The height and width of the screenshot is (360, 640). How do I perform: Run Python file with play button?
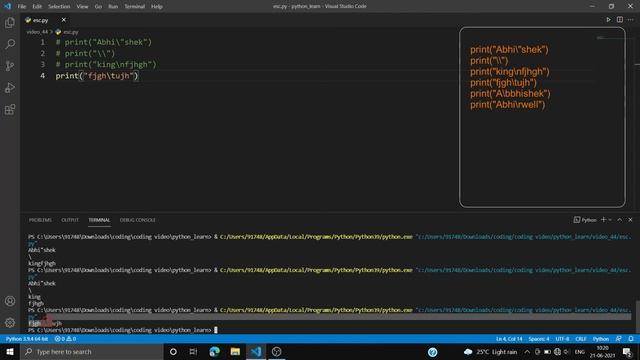point(608,20)
